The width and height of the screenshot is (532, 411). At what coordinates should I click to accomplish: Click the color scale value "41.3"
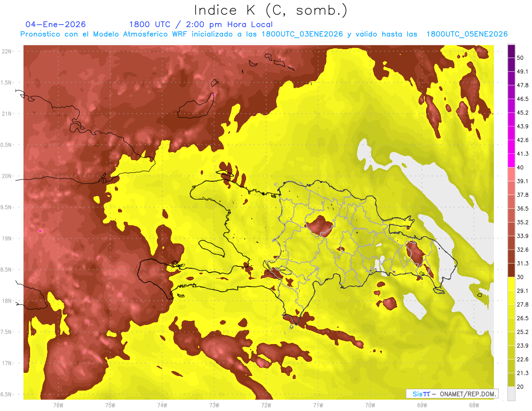(x=522, y=154)
